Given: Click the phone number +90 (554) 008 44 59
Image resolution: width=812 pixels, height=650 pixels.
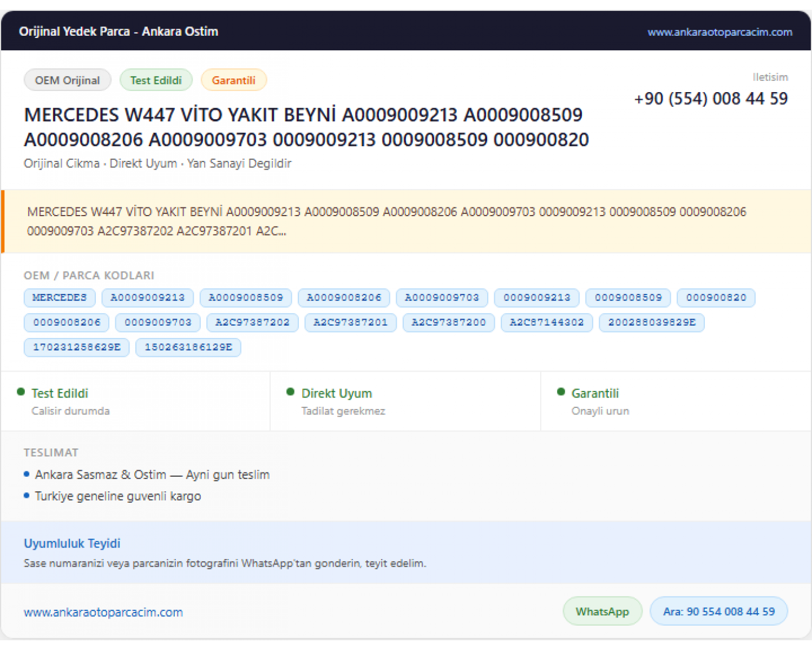Looking at the screenshot, I should 711,99.
